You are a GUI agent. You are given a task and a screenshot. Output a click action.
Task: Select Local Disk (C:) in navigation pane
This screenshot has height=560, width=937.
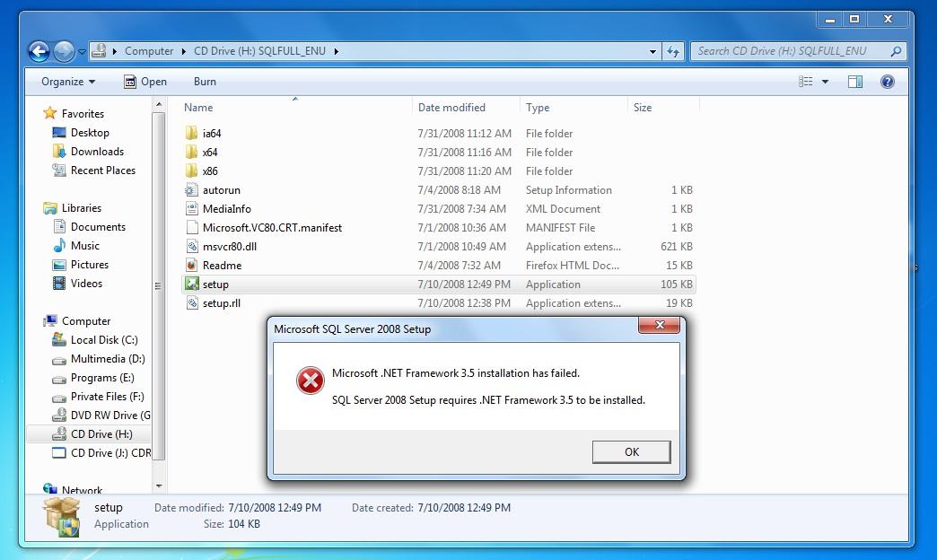(104, 340)
